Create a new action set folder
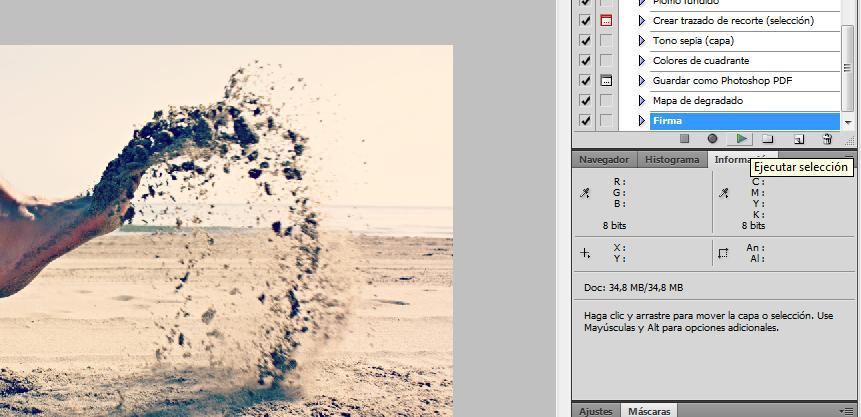 click(768, 139)
